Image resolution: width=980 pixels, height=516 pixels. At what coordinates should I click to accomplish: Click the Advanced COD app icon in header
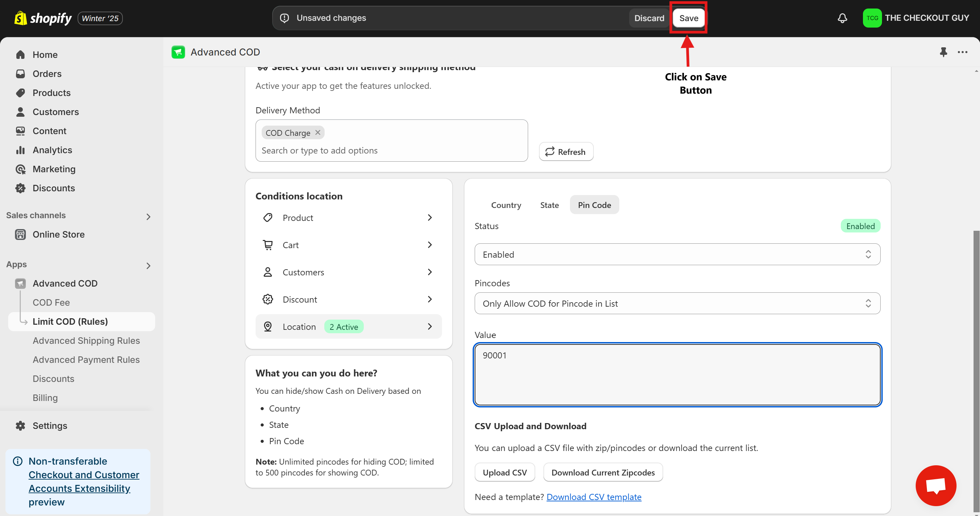(178, 52)
